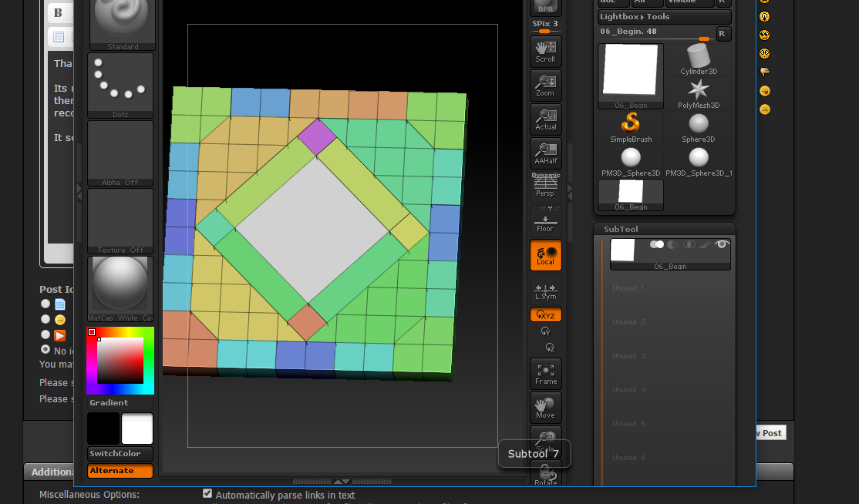Select the Standard brush

(122, 23)
